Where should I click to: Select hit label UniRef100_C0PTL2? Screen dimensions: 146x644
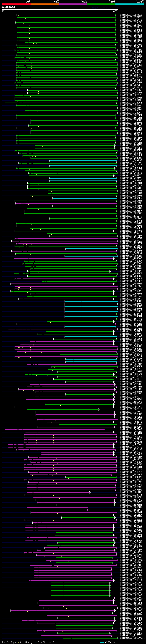click(131, 331)
